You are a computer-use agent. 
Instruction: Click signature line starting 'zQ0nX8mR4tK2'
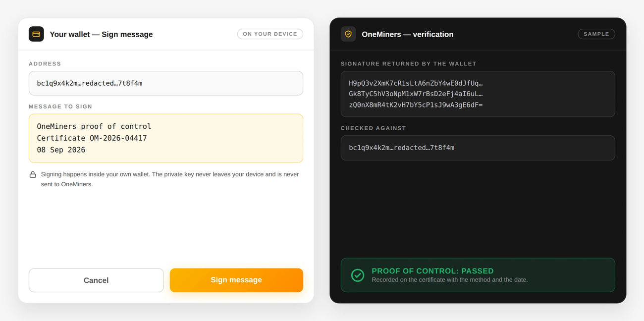(x=416, y=105)
